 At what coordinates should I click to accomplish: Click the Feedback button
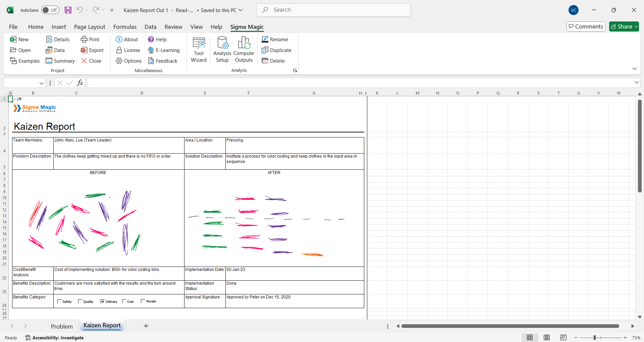[163, 61]
